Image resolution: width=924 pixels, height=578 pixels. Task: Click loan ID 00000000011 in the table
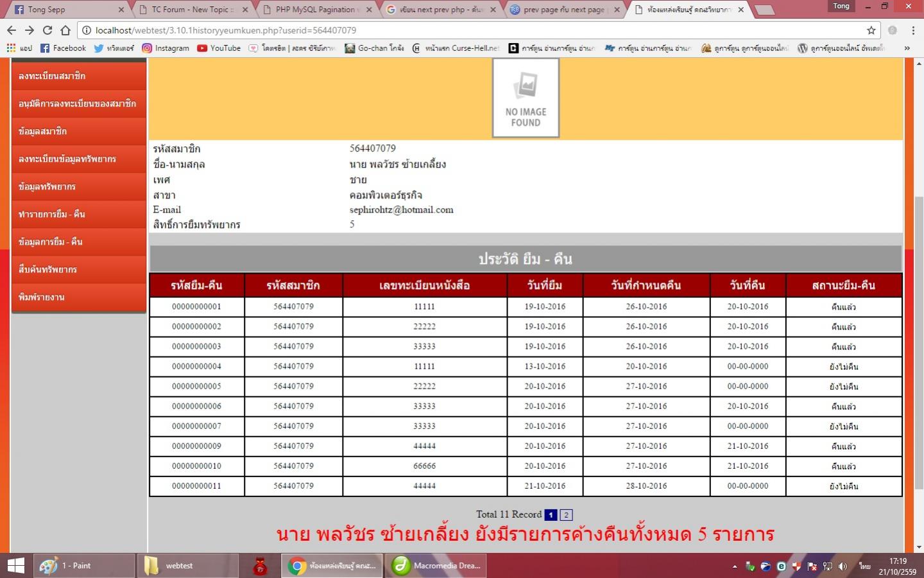[196, 486]
